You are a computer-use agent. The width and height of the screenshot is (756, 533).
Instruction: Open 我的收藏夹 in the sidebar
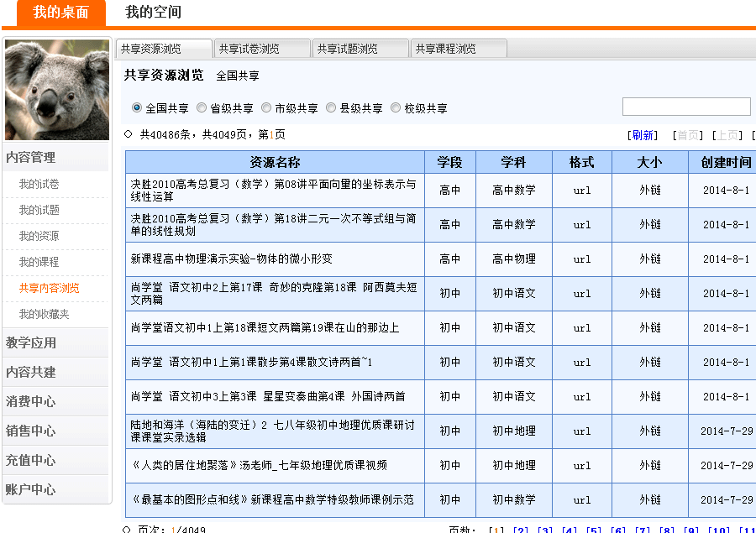point(44,314)
